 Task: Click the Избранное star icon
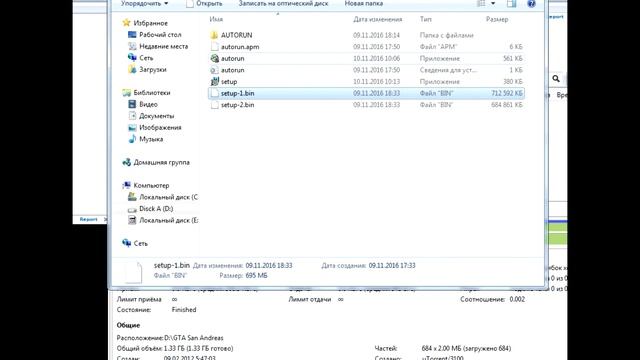127,23
